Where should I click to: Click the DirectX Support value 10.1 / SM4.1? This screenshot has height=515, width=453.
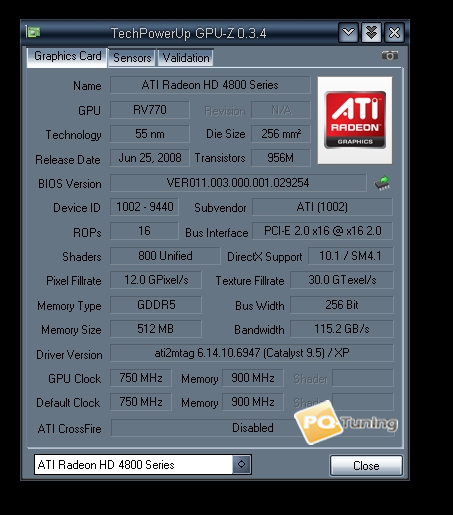(351, 256)
